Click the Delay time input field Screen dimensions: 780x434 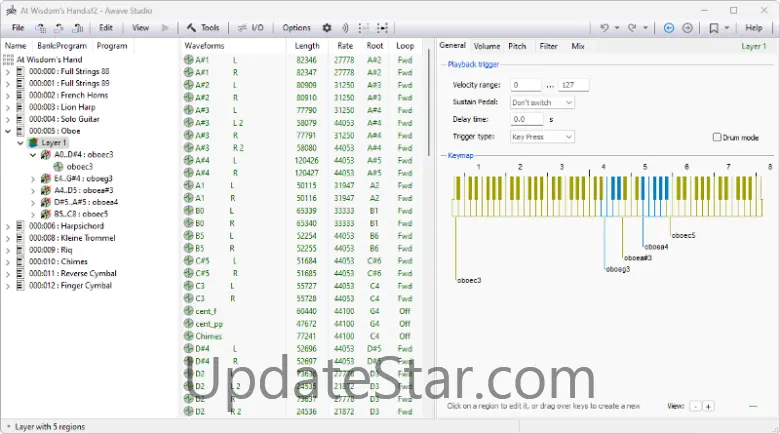(527, 119)
